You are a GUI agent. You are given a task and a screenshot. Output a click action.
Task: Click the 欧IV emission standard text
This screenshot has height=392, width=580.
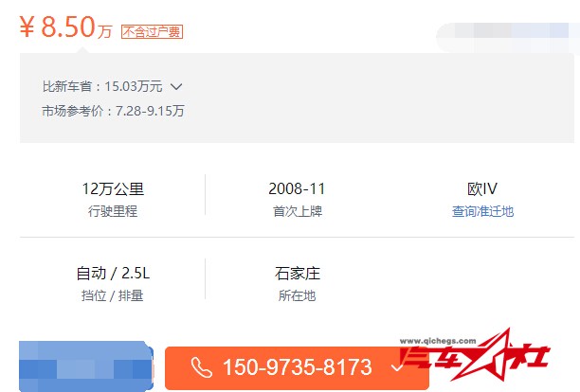[482, 188]
